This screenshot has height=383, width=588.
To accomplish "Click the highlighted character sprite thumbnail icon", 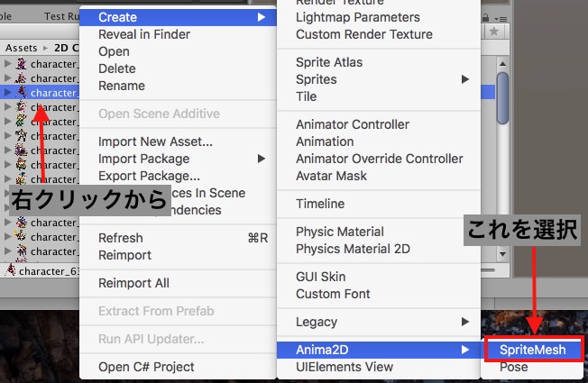I will click(22, 92).
